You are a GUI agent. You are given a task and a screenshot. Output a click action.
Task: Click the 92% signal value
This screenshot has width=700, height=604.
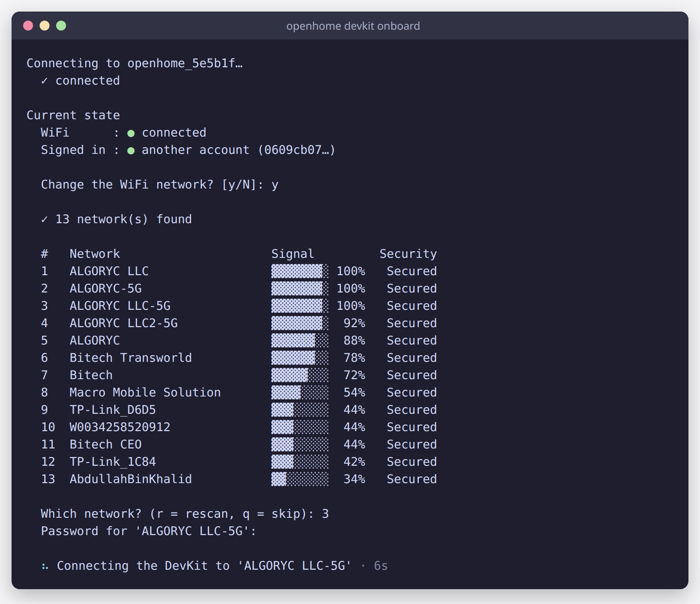(x=355, y=323)
